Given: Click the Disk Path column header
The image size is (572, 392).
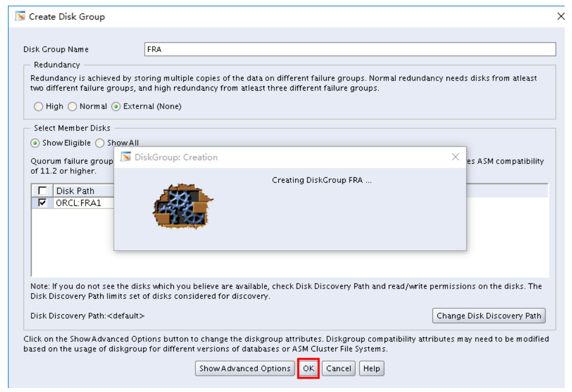Looking at the screenshot, I should pyautogui.click(x=84, y=191).
